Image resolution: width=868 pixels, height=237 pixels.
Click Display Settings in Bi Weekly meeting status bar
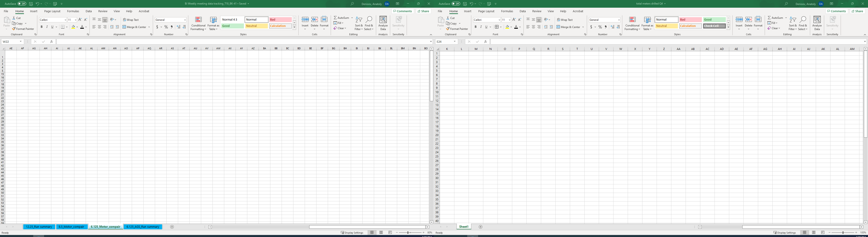click(x=352, y=233)
